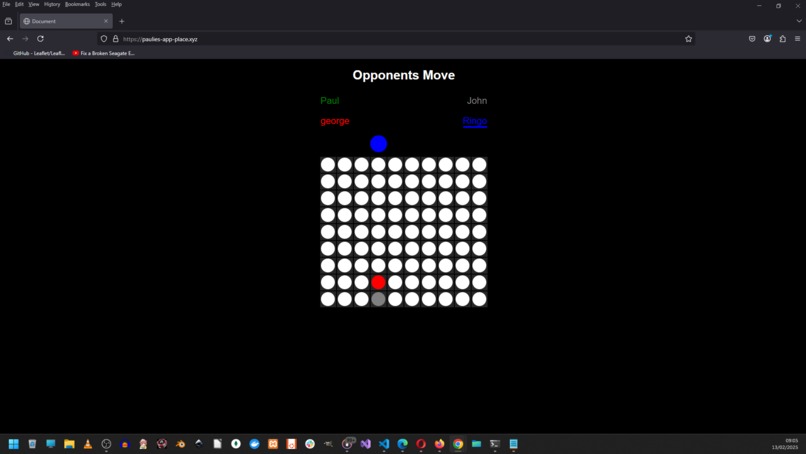Click the blue disc above the board
The image size is (806, 454).
378,143
